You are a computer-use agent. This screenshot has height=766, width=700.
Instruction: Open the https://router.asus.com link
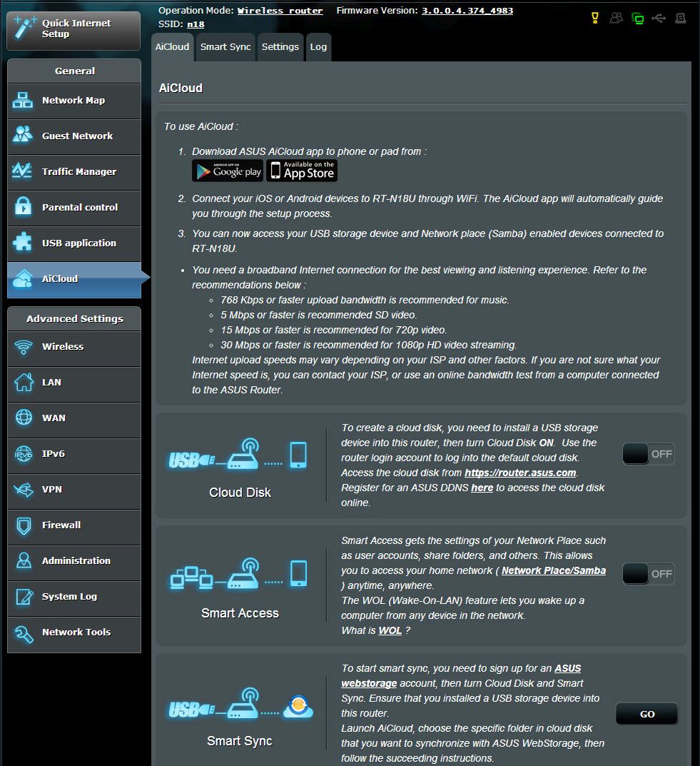click(520, 473)
